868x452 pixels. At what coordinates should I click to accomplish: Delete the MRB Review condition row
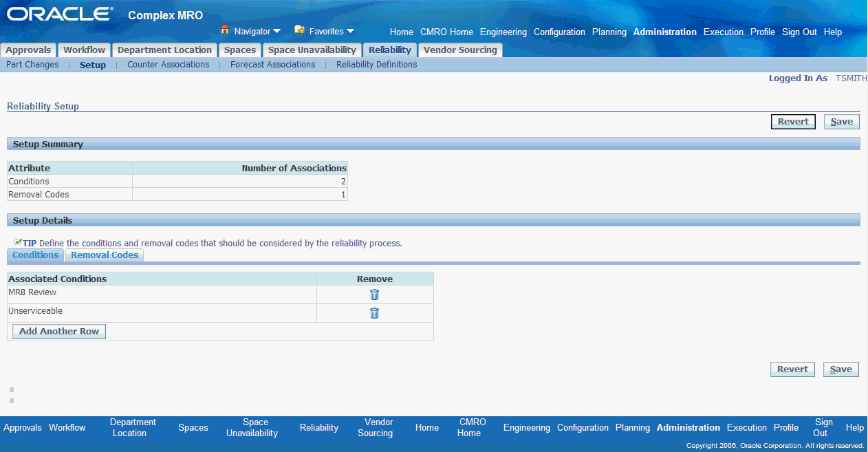[374, 294]
